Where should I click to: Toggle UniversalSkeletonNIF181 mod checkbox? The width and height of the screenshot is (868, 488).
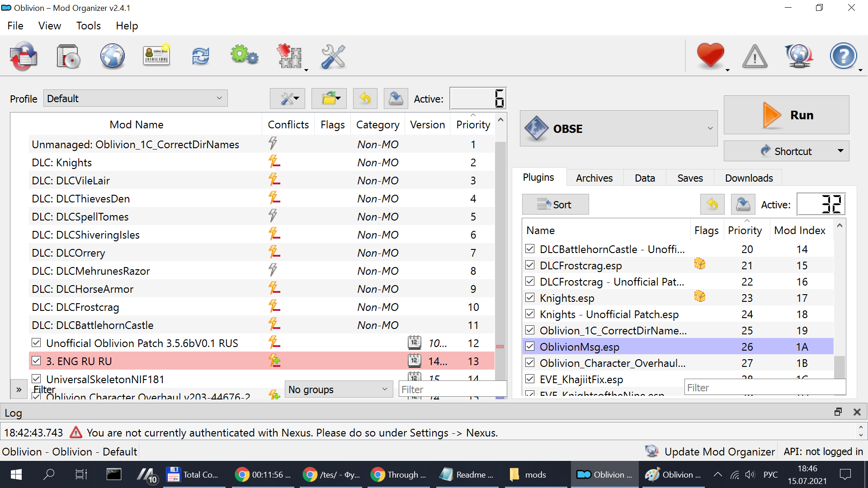[36, 379]
